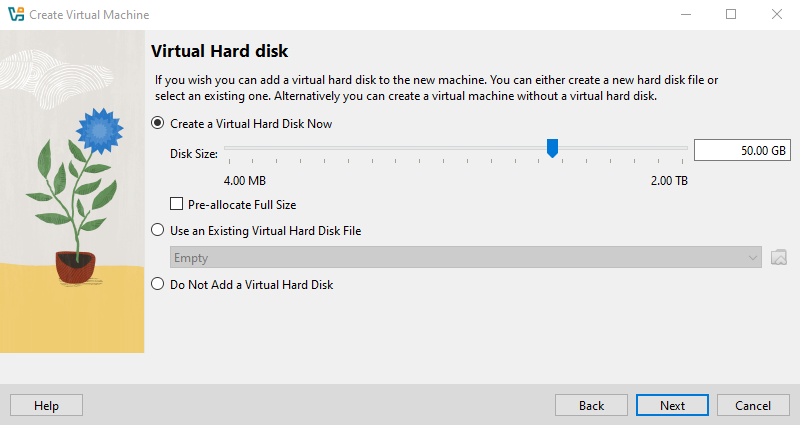Choose Use an Existing Virtual Hard Disk File

click(x=157, y=231)
